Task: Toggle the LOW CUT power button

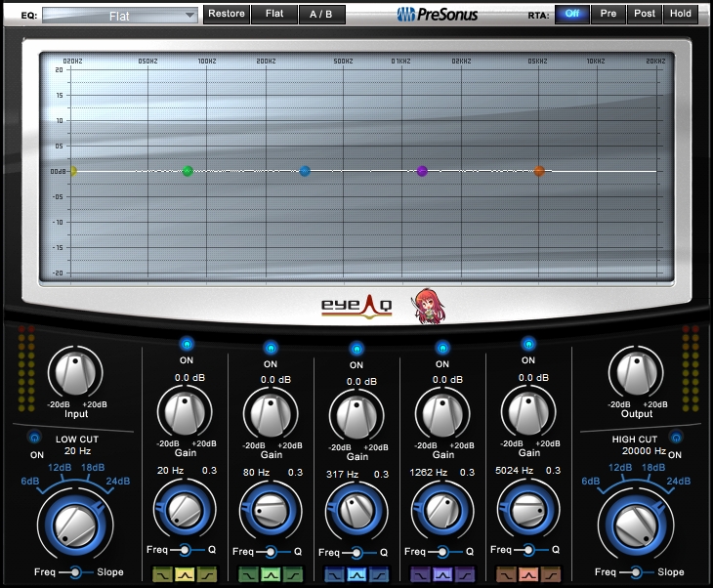Action: (x=35, y=438)
